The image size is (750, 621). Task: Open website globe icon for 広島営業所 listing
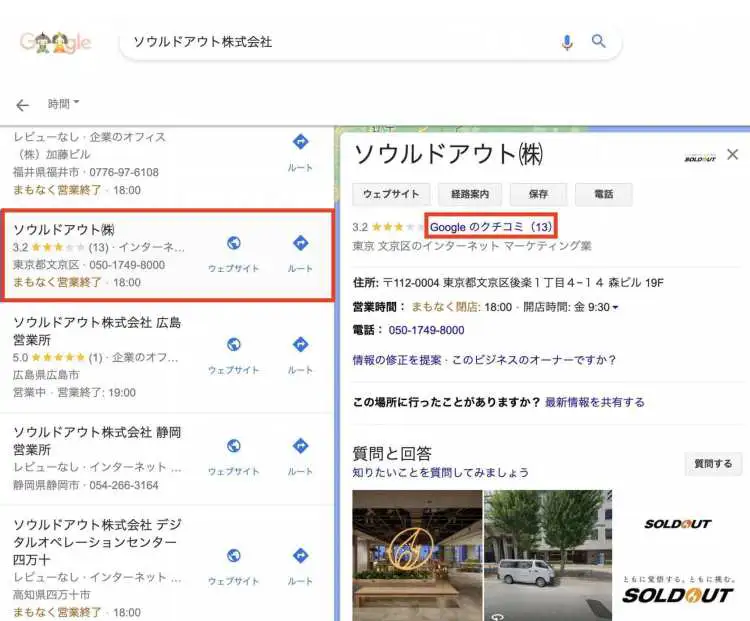coord(233,345)
